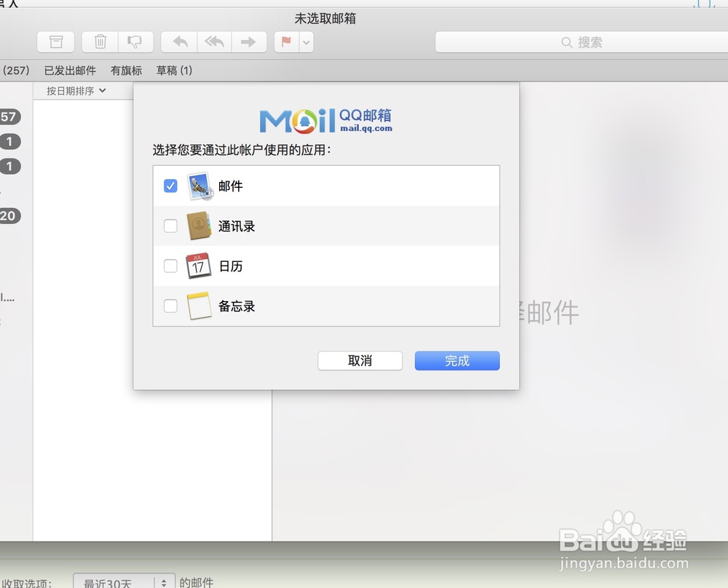Click the 取消 button
The width and height of the screenshot is (728, 588).
click(x=360, y=361)
